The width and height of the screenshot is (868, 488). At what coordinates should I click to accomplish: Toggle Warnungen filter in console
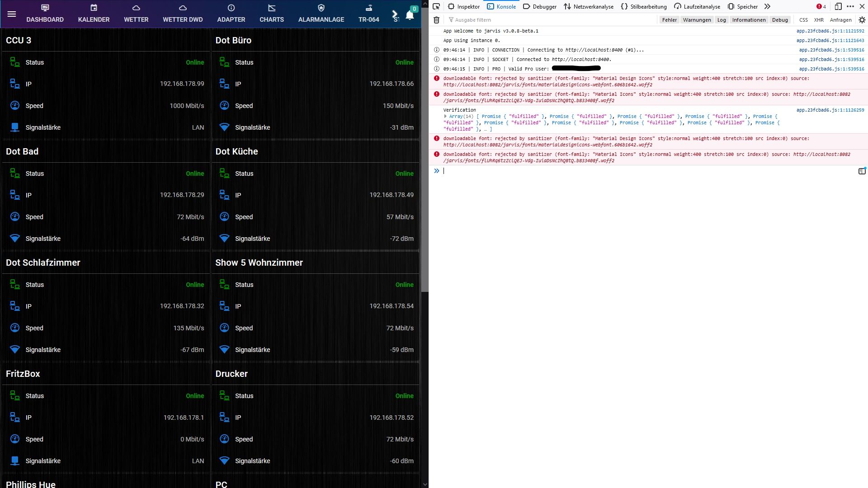697,20
